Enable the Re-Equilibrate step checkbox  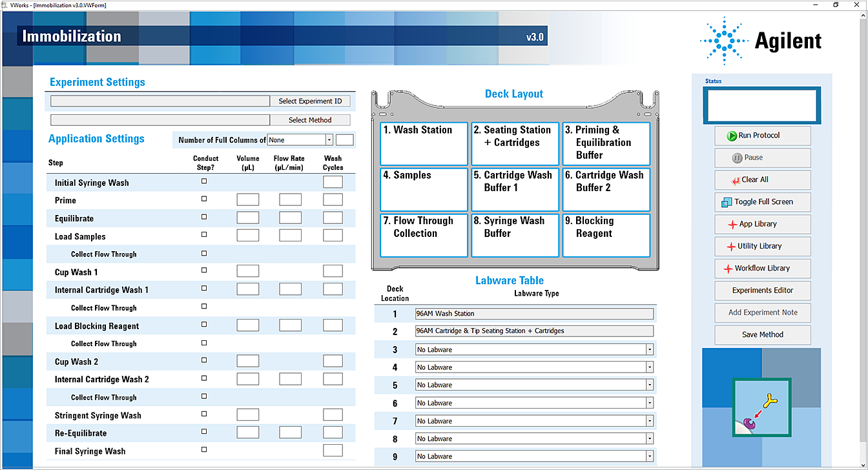[x=205, y=431]
